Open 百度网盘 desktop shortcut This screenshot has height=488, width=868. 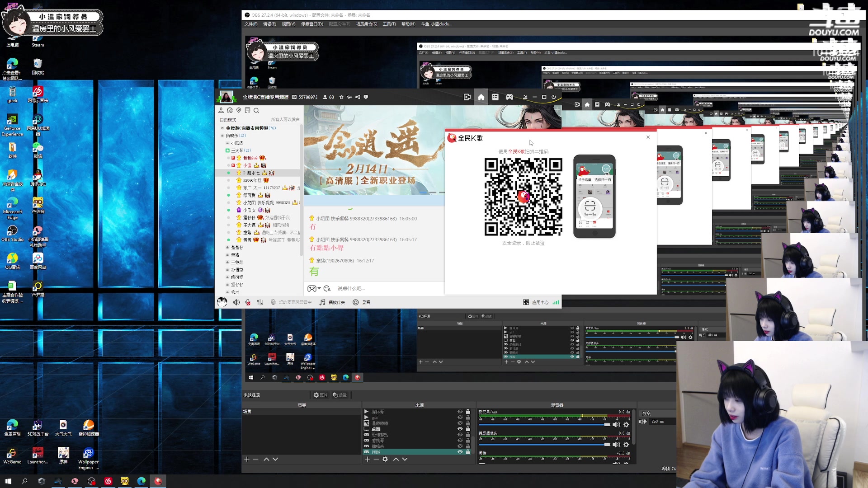click(38, 261)
